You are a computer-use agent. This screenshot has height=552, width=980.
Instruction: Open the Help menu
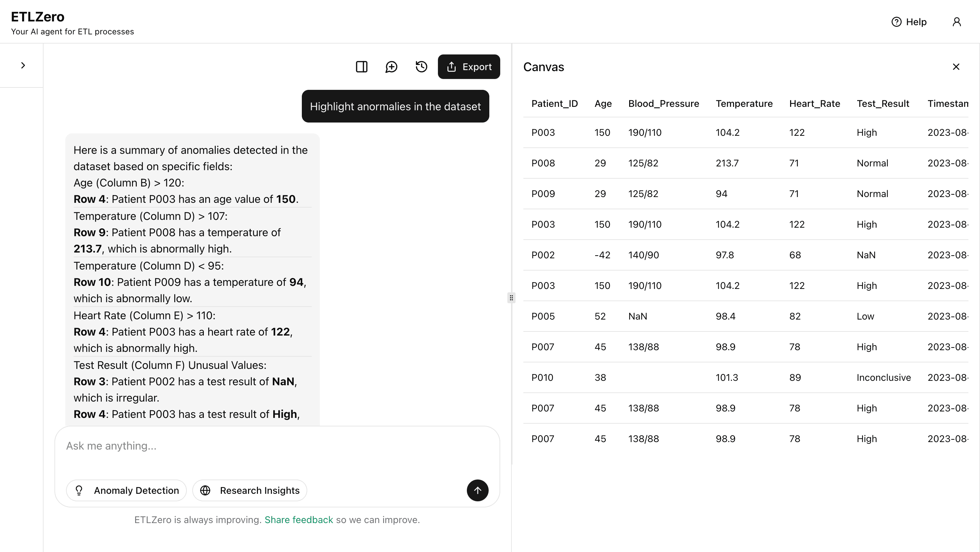[909, 22]
